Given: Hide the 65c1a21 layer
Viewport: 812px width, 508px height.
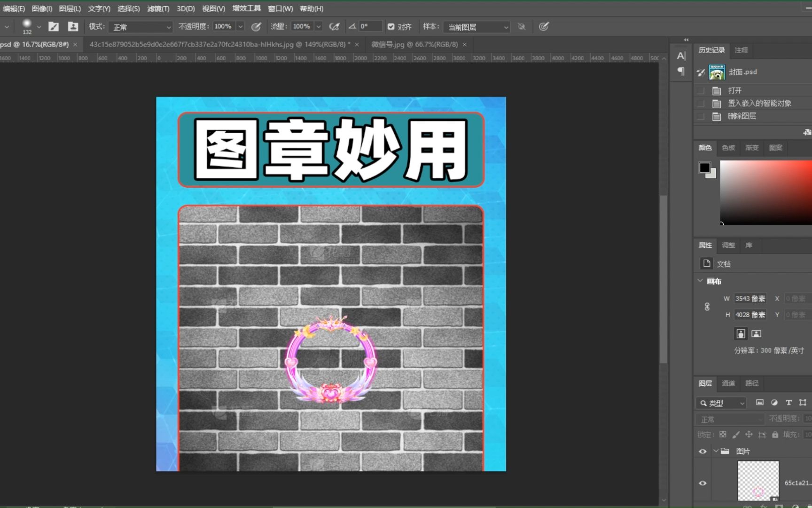Looking at the screenshot, I should 703,483.
